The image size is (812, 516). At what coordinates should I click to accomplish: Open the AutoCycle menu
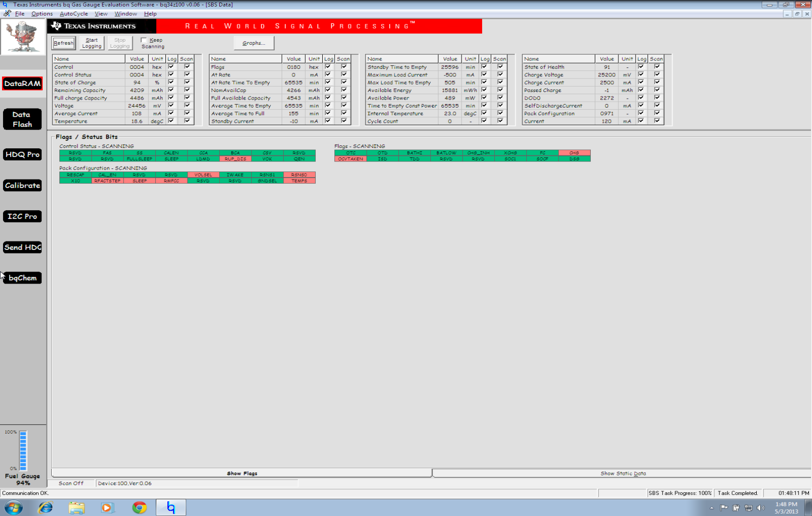click(73, 14)
